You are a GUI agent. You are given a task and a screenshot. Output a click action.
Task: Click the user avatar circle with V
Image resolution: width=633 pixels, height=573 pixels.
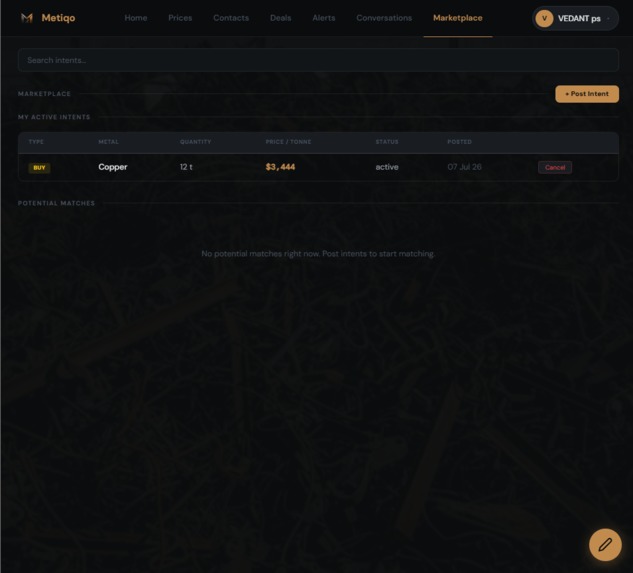[544, 18]
